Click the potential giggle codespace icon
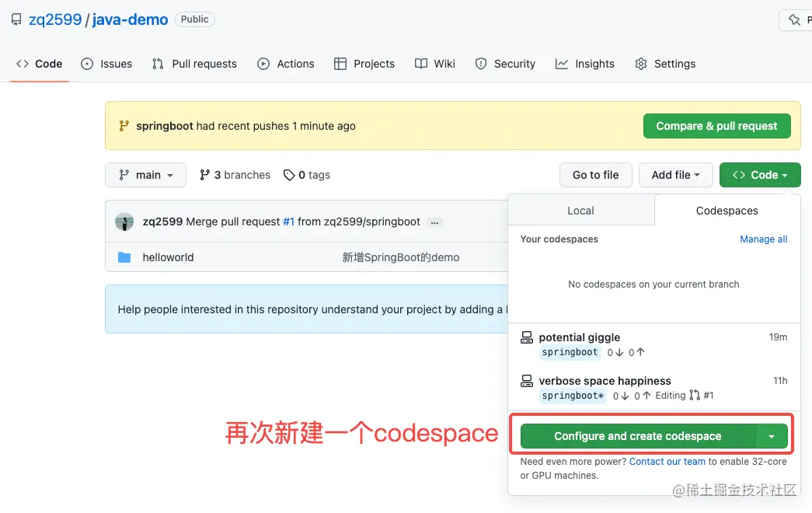Viewport: 812px width, 513px height. pos(527,338)
